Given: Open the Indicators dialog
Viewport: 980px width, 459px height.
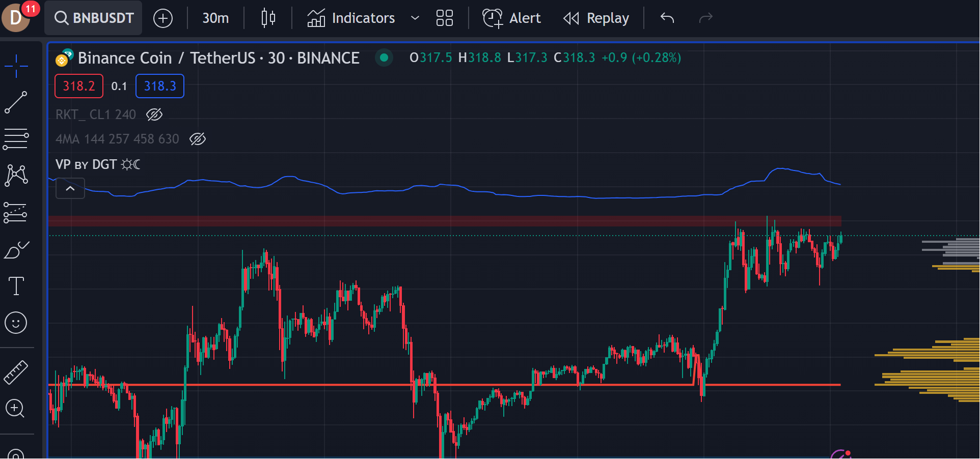Looking at the screenshot, I should coord(351,18).
